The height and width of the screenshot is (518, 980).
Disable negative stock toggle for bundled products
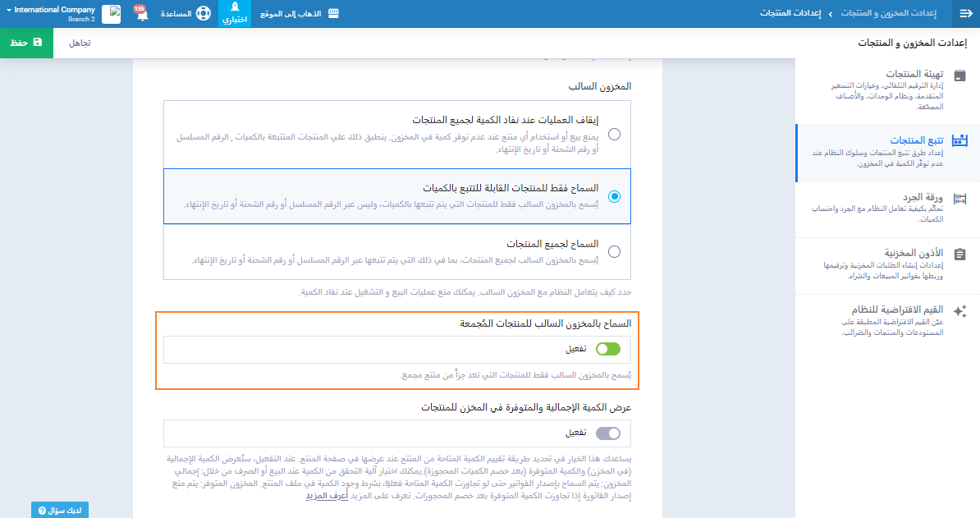[607, 349]
